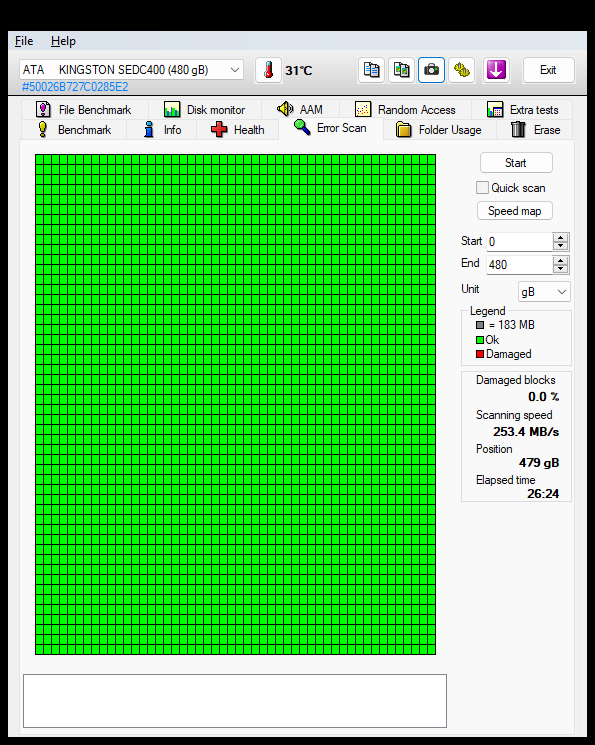Click the green Ok legend swatch
The height and width of the screenshot is (745, 595).
click(x=480, y=340)
